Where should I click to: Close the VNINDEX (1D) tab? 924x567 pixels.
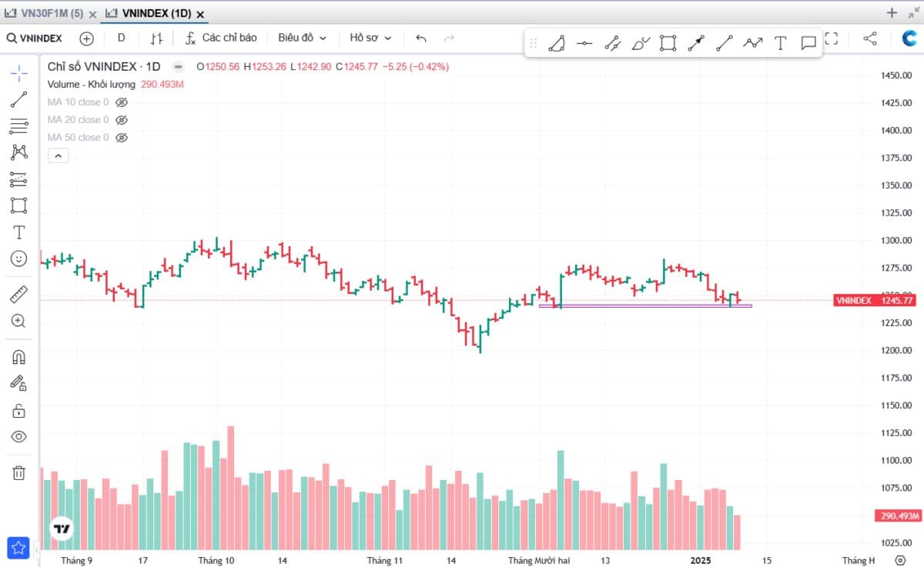(x=201, y=14)
